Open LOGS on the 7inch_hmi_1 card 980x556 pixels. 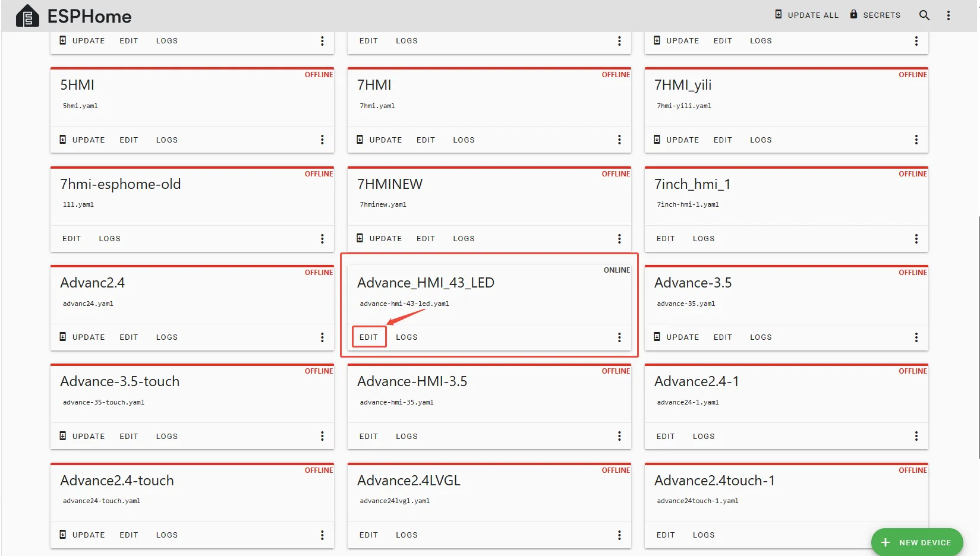point(704,239)
